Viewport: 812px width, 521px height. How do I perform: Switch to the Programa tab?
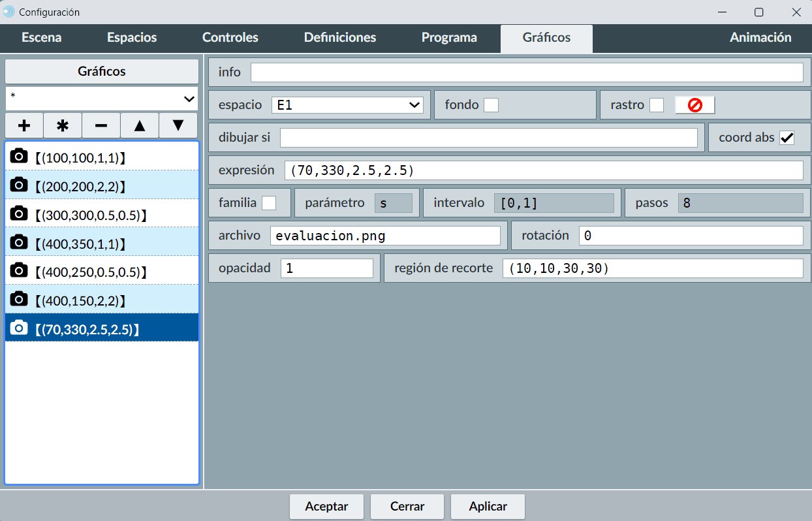pos(449,38)
